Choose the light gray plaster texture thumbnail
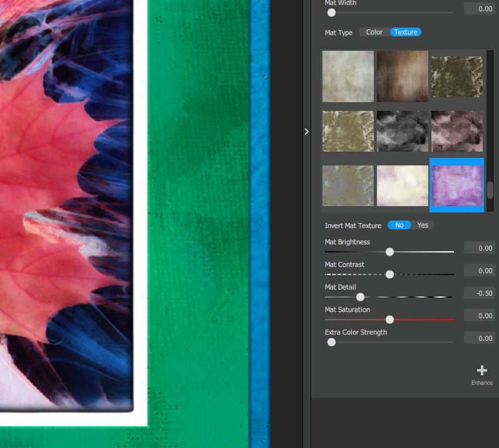The width and height of the screenshot is (499, 448). point(347,76)
